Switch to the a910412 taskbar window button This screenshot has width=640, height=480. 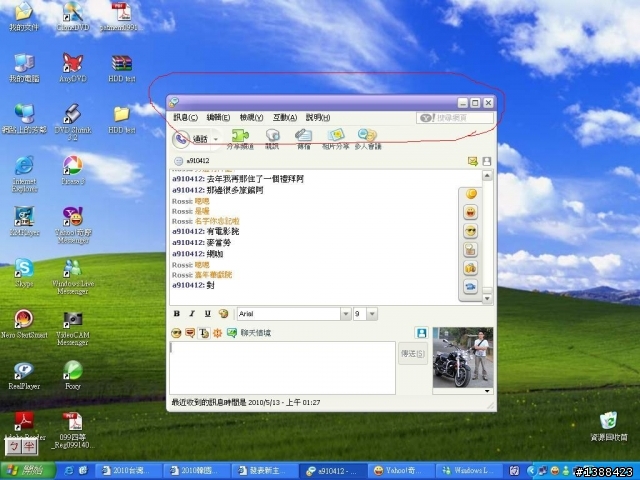point(331,471)
